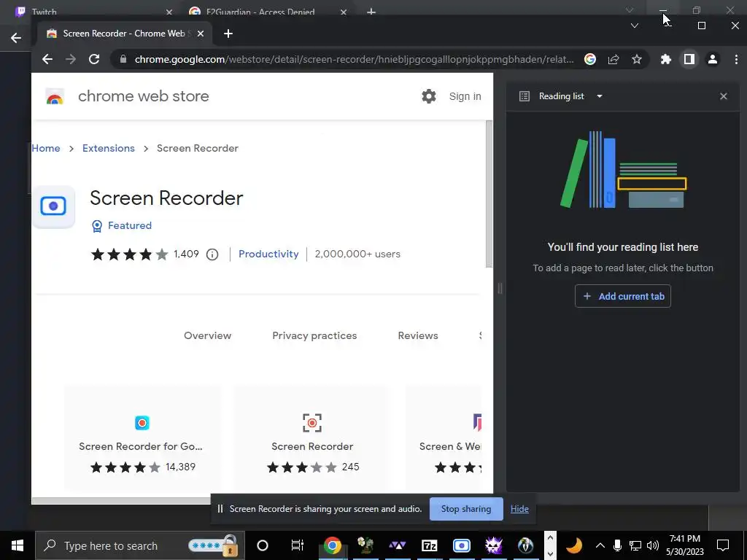The height and width of the screenshot is (560, 747).
Task: Reload the Chrome Web Store page
Action: pos(94,59)
